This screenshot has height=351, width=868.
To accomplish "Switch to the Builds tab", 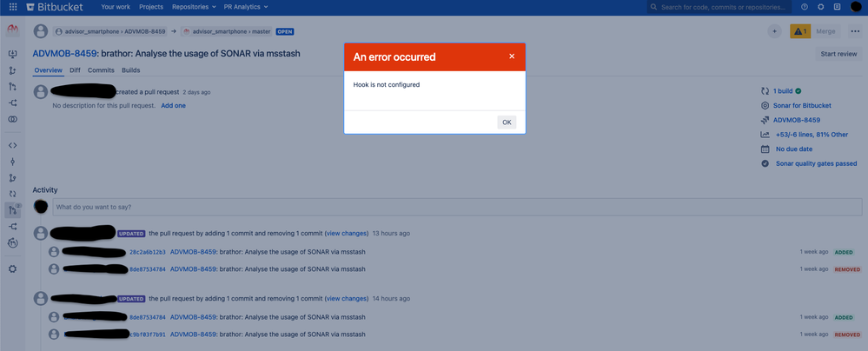I will point(130,70).
